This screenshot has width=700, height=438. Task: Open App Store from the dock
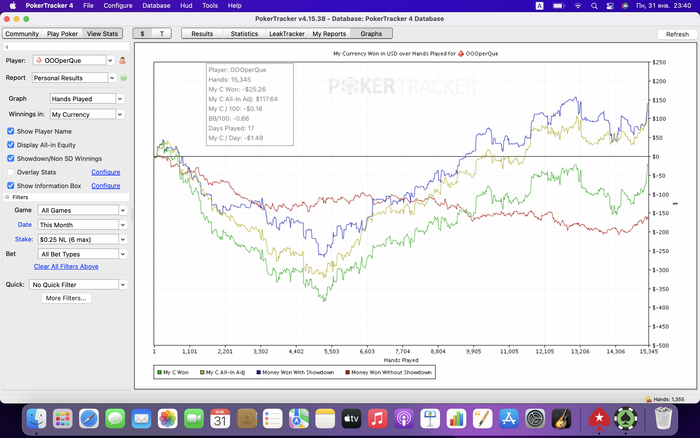point(509,419)
